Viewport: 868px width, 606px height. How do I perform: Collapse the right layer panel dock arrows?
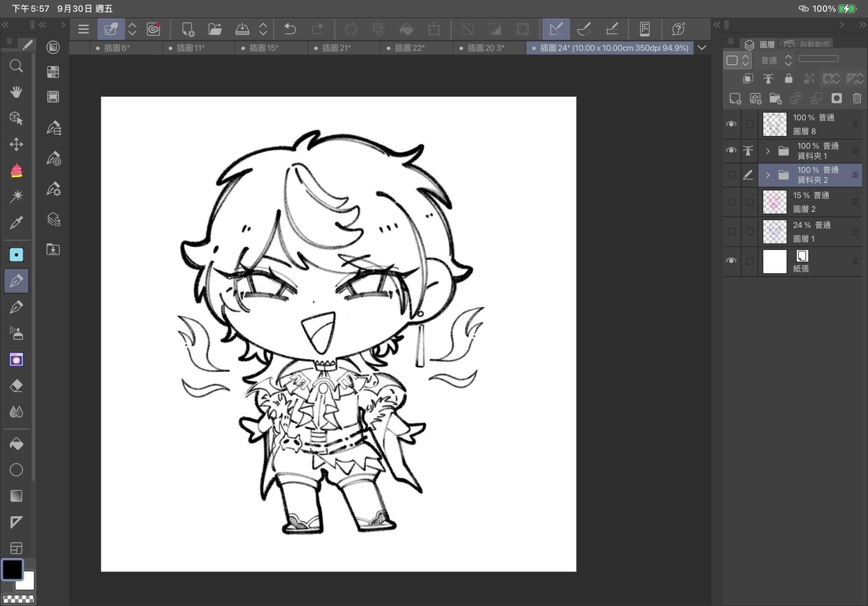click(x=862, y=25)
